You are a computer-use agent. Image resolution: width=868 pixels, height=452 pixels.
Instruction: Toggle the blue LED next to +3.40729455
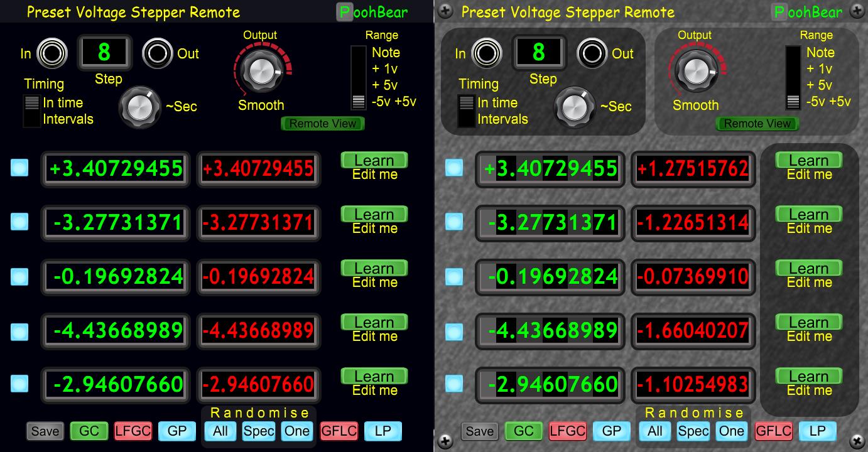coord(19,167)
